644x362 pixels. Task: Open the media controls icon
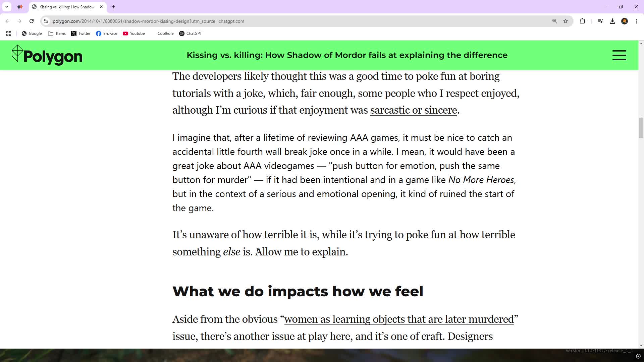click(600, 21)
